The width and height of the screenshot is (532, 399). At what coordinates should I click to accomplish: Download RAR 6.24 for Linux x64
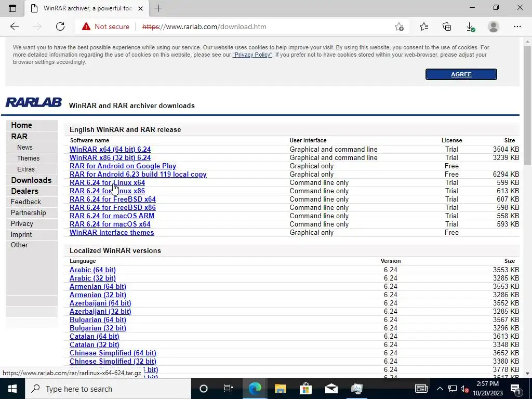[x=107, y=182]
